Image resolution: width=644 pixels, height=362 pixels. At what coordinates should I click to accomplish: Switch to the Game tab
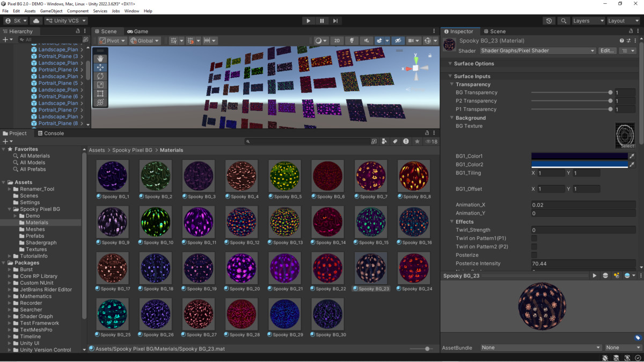(x=138, y=31)
